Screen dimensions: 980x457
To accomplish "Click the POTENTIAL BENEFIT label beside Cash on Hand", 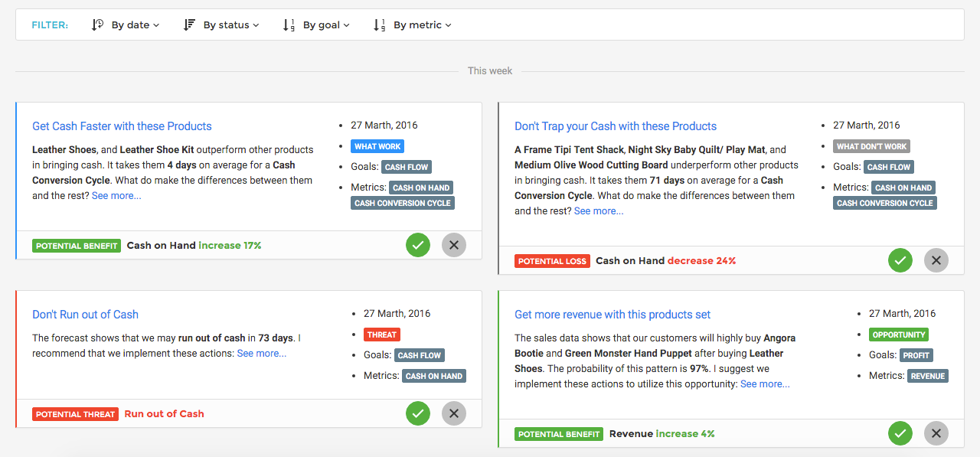I will point(77,246).
